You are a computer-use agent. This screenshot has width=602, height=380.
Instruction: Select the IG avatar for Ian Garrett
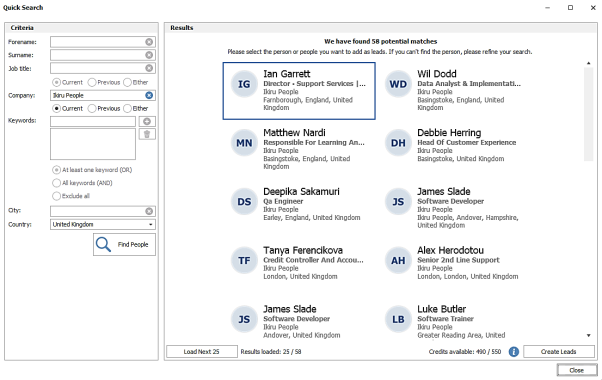[x=244, y=84]
